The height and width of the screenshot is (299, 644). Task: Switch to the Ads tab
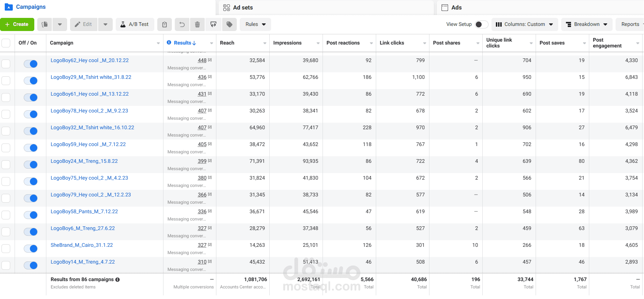540,8
